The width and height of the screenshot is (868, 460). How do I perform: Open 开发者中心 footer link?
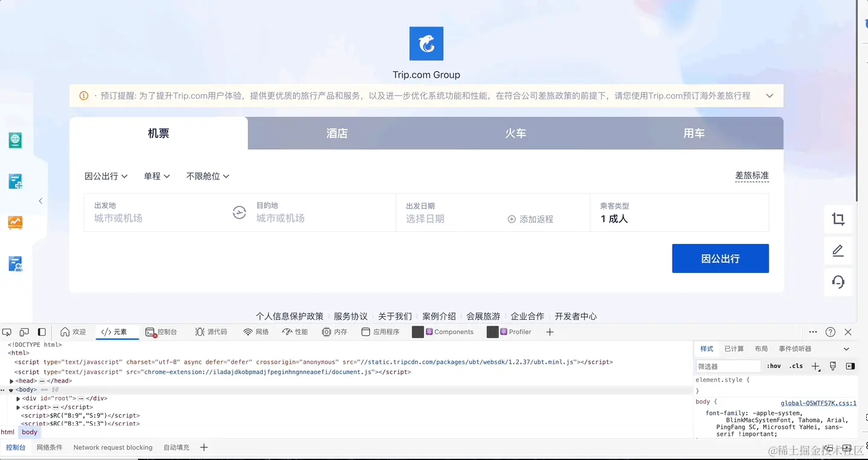(576, 316)
